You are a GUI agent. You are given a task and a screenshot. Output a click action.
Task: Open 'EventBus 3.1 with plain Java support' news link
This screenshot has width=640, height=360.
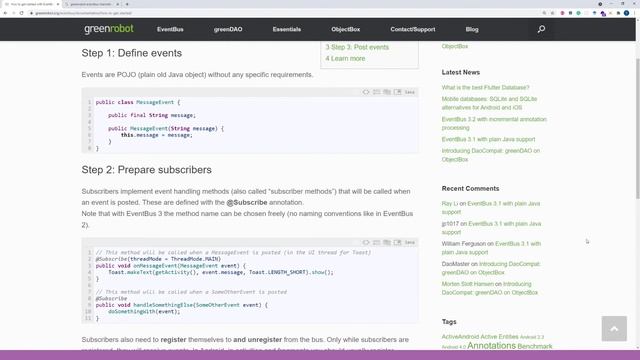coord(488,139)
